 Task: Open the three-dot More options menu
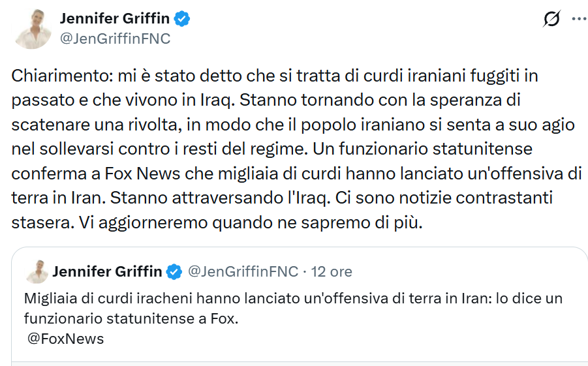coord(579,20)
